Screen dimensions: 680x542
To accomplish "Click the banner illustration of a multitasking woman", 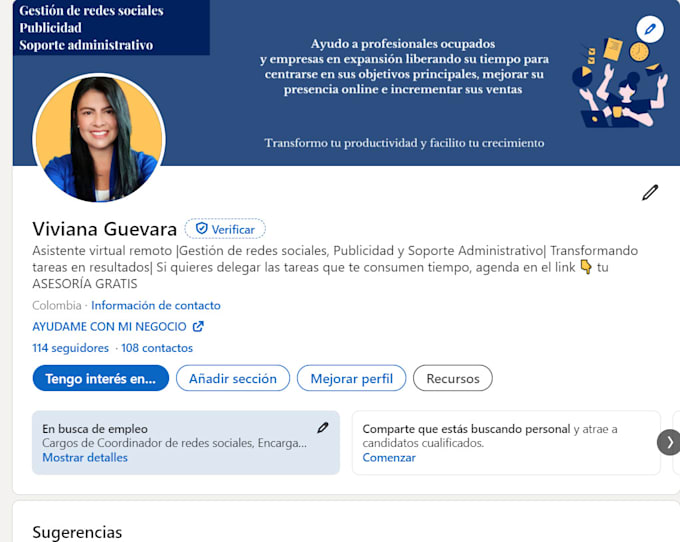I will (x=620, y=82).
